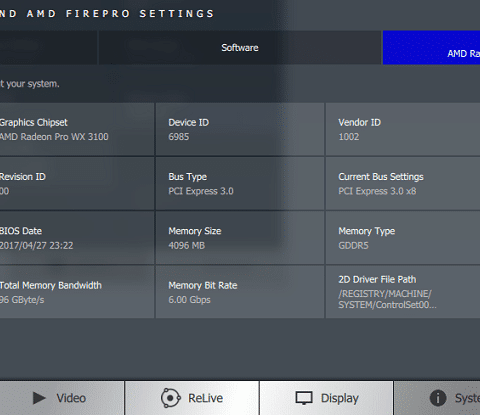This screenshot has width=480, height=415.
Task: Open the Video section icon
Action: 39,398
